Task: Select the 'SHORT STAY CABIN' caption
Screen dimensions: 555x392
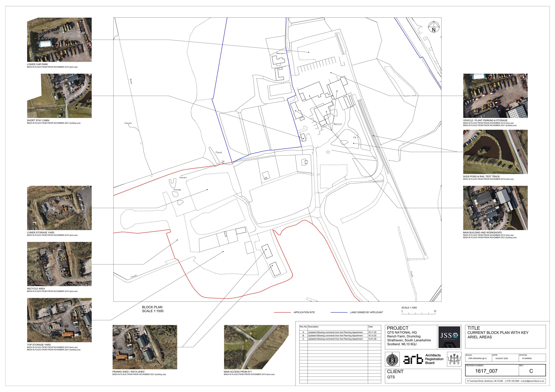Action: [x=38, y=120]
